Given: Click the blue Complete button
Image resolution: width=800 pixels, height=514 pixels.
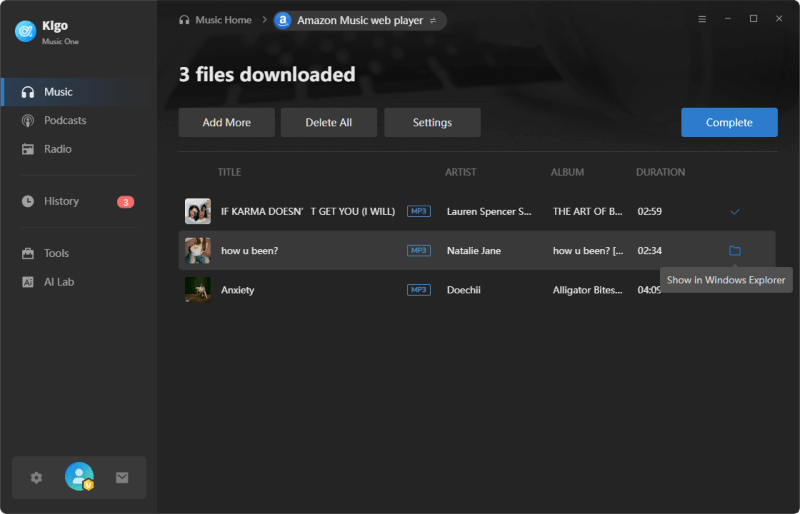Looking at the screenshot, I should (729, 123).
